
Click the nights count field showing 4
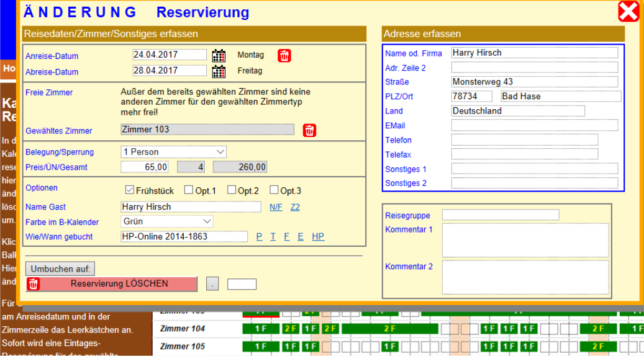[x=191, y=167]
